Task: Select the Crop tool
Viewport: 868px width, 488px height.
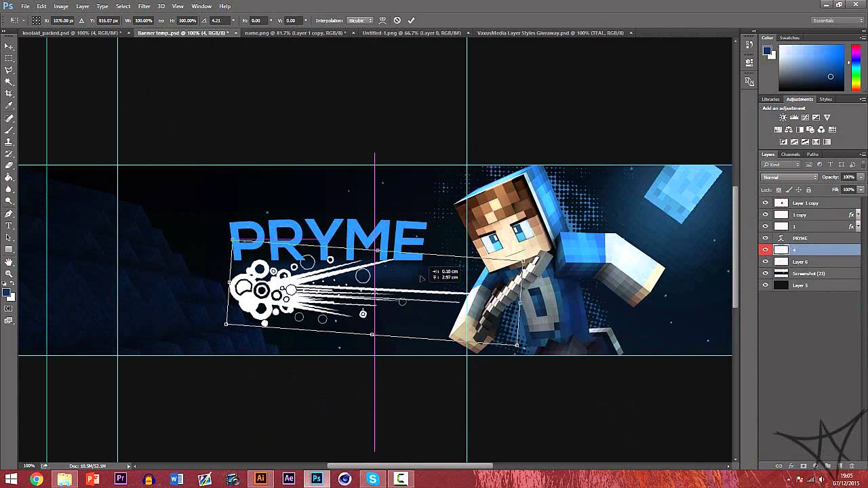Action: [9, 94]
